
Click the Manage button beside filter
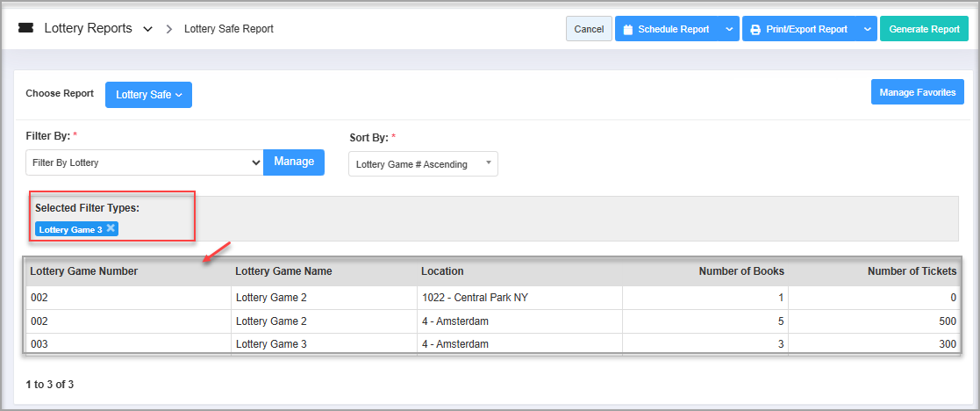point(294,162)
